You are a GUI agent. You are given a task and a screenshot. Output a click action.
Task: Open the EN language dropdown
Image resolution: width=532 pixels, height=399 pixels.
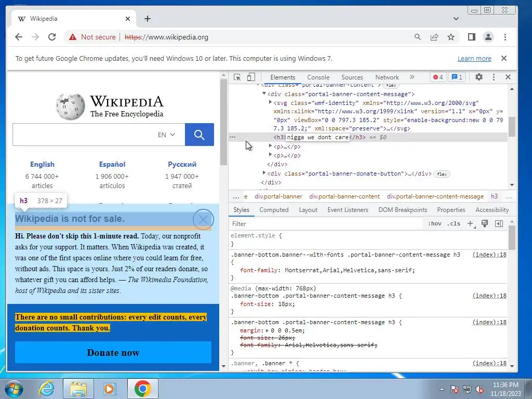(x=166, y=135)
